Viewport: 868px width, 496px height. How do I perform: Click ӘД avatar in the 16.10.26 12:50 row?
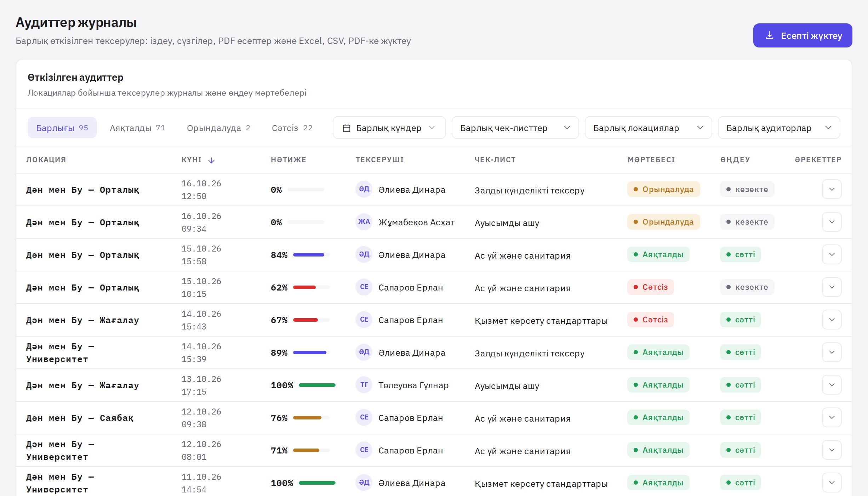pyautogui.click(x=364, y=189)
